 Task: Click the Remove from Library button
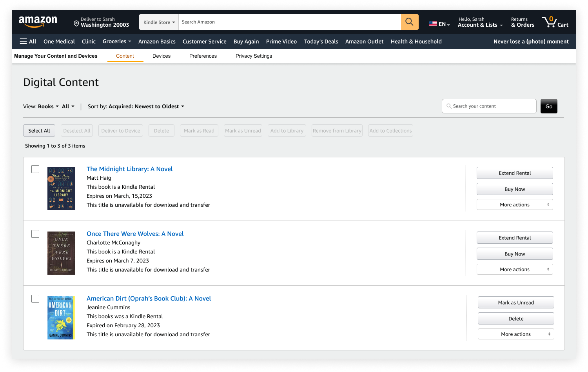click(x=337, y=131)
